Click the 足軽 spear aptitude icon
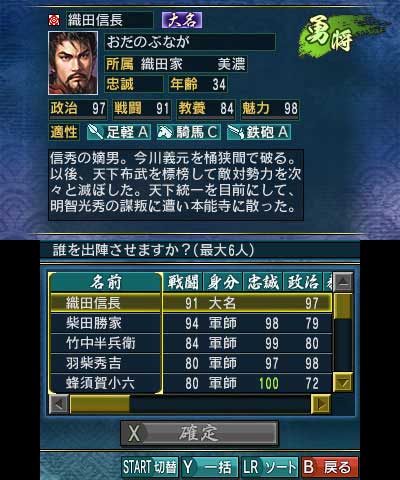This screenshot has height=480, width=400. pyautogui.click(x=96, y=132)
